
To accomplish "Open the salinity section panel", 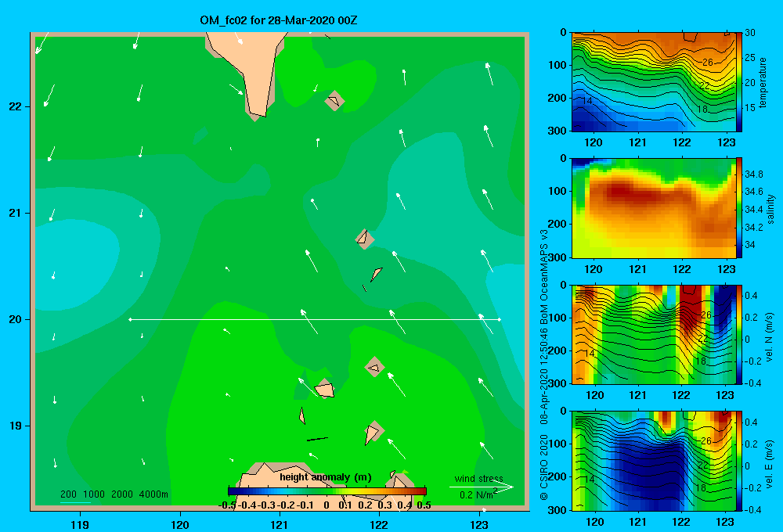I will click(x=653, y=208).
